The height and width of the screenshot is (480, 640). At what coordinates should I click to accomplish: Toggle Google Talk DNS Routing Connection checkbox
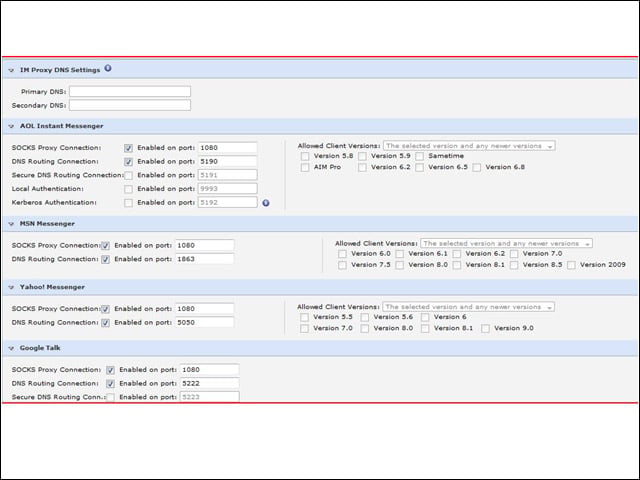click(110, 384)
